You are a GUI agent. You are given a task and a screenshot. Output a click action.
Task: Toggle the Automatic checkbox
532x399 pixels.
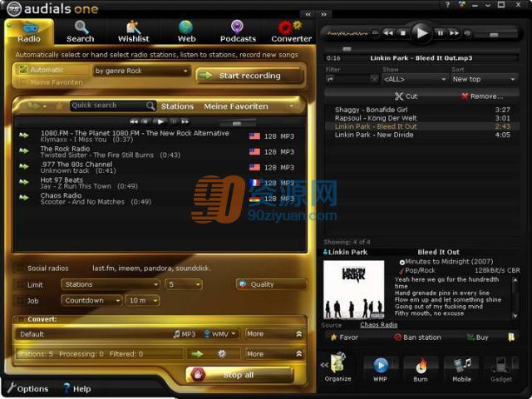pyautogui.click(x=23, y=70)
